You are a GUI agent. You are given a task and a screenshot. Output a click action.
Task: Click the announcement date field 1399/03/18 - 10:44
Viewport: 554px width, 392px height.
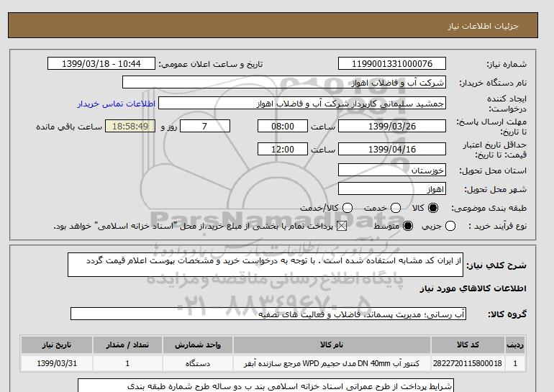pyautogui.click(x=101, y=63)
